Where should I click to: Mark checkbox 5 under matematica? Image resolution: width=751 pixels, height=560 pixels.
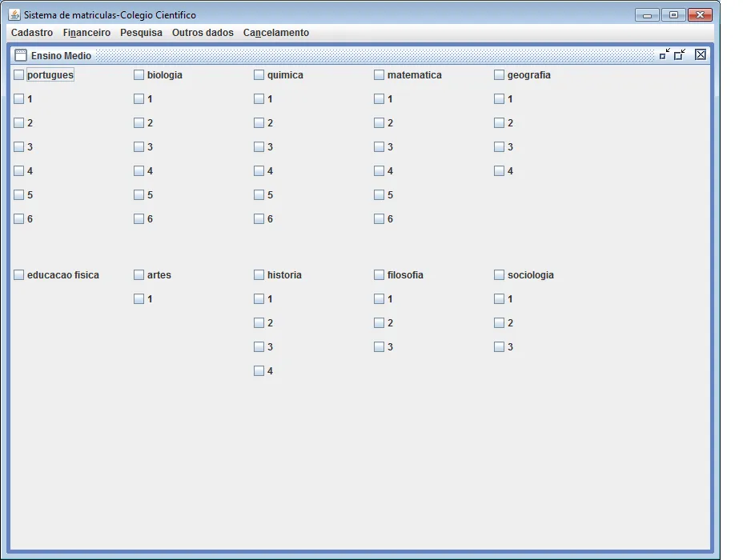[379, 195]
